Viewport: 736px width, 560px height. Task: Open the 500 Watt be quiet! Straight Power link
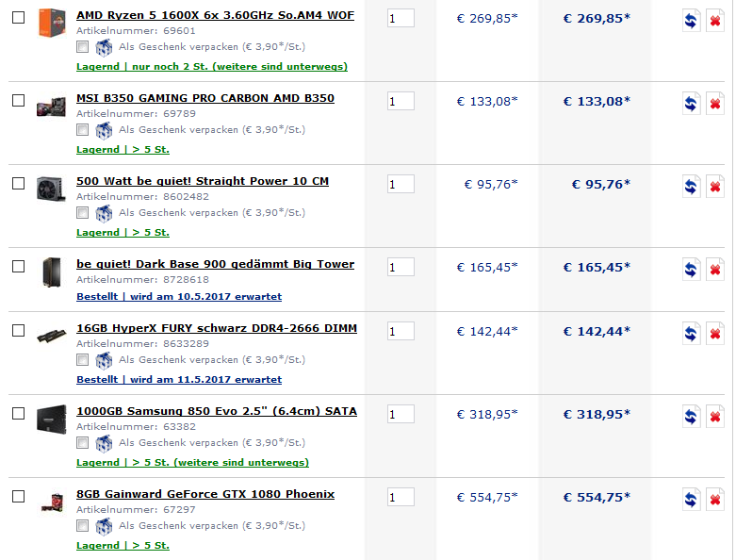203,181
